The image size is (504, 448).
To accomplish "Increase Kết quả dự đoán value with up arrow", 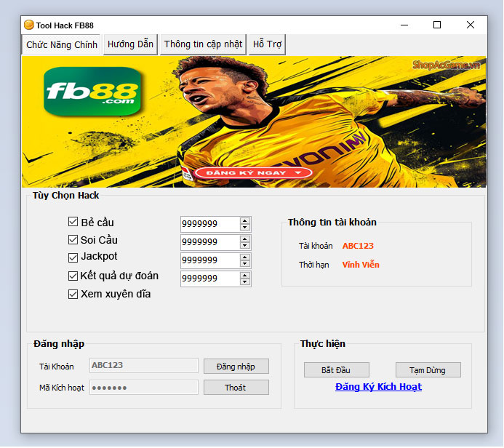I will (245, 276).
